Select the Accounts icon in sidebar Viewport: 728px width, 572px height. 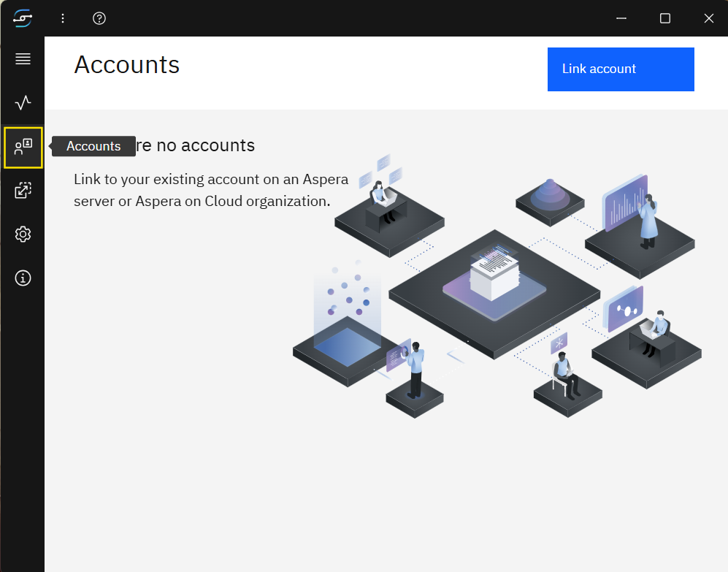click(23, 148)
